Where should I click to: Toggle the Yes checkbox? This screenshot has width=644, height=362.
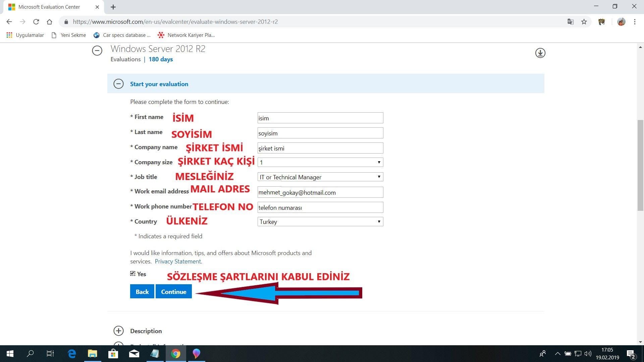133,274
